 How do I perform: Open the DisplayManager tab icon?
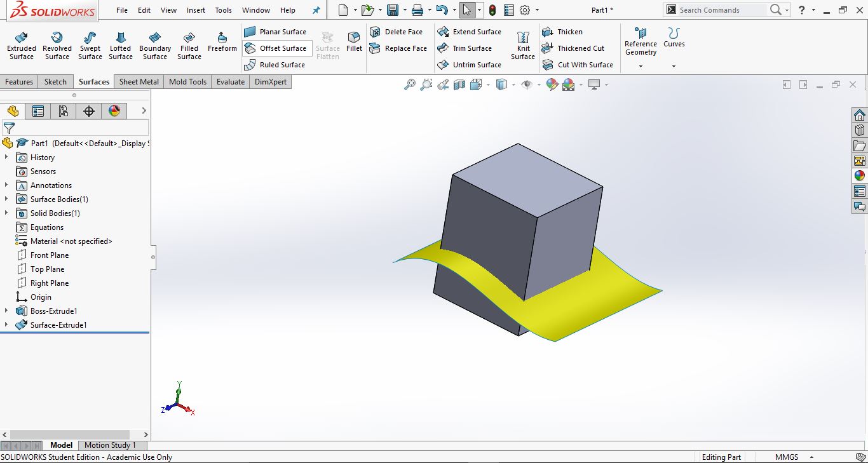(x=114, y=111)
